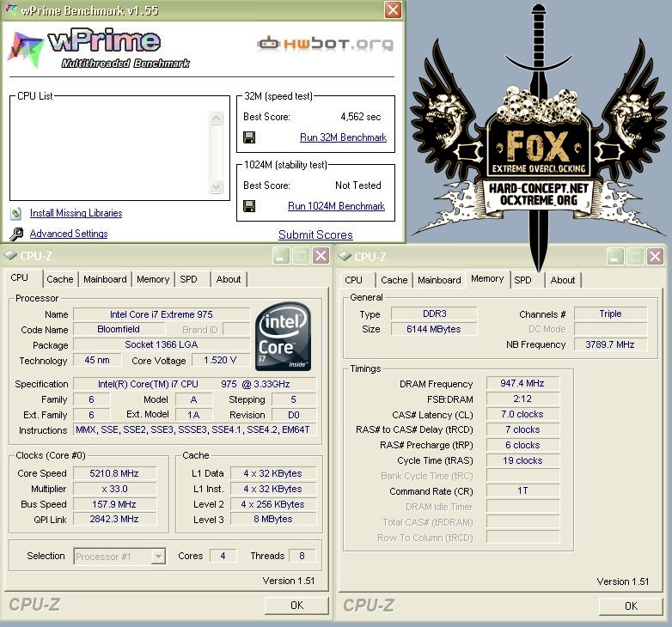Click DRAM Frequency value '947.4 MHz'

[522, 383]
